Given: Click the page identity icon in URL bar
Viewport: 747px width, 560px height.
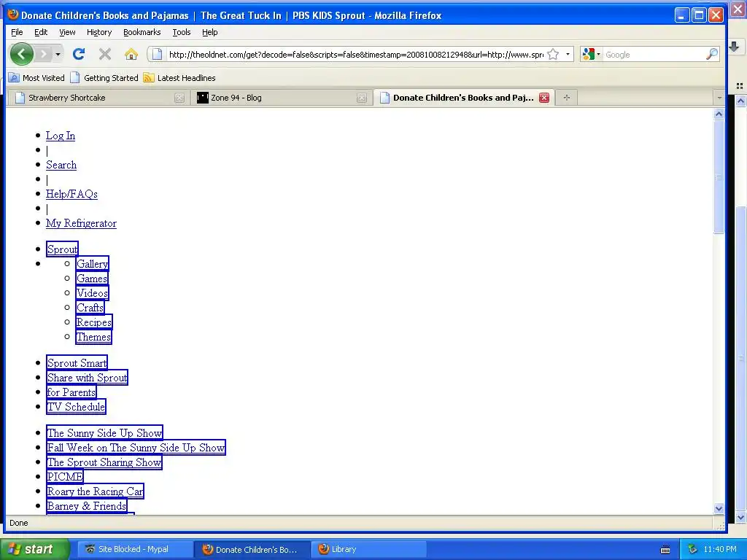Looking at the screenshot, I should point(158,54).
